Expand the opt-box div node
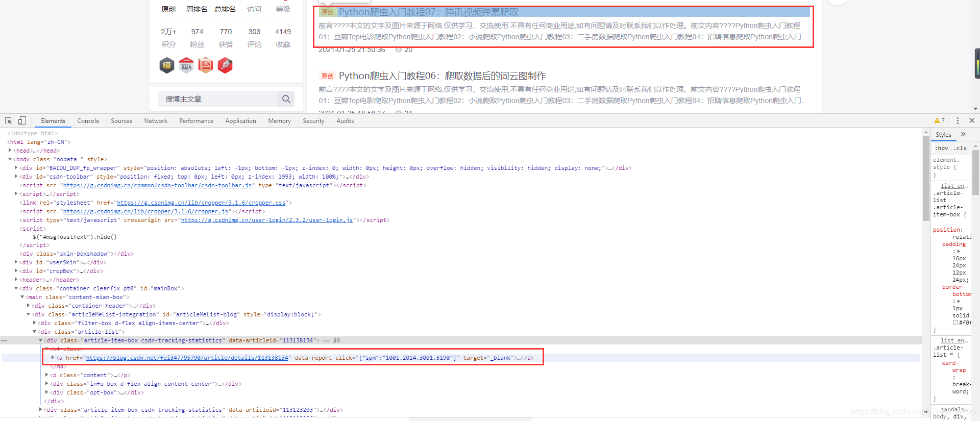 pyautogui.click(x=47, y=392)
